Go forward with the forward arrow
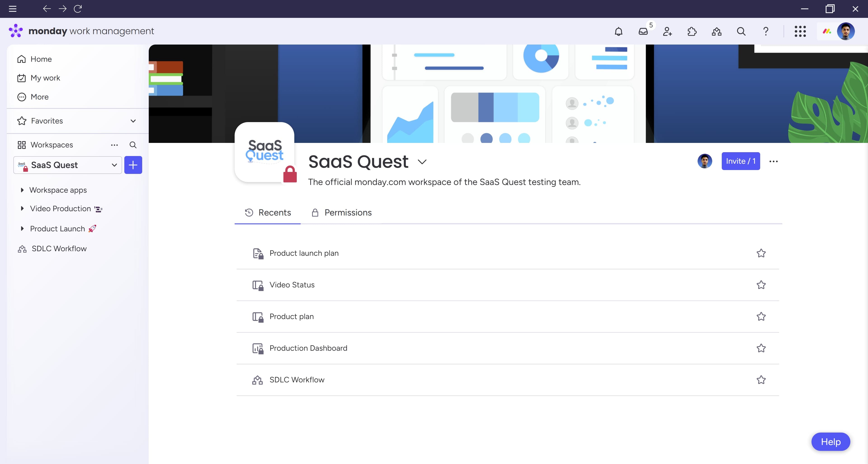 coord(62,9)
